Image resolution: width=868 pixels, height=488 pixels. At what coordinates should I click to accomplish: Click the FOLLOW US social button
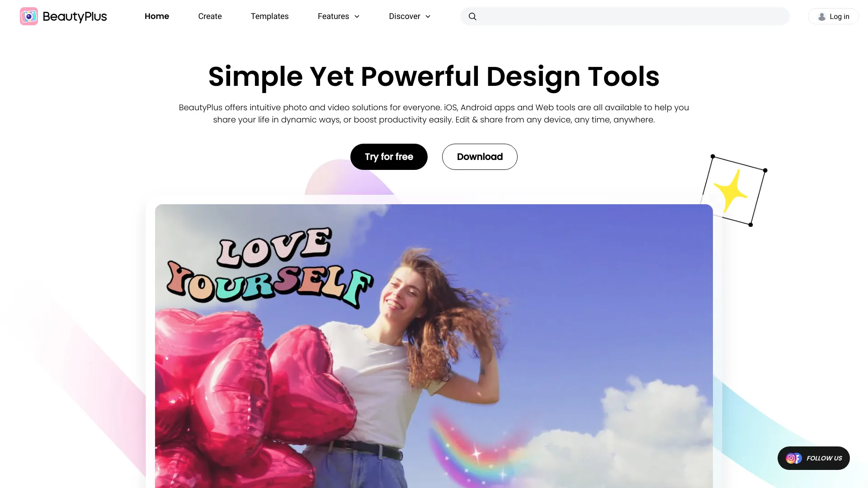coord(813,458)
